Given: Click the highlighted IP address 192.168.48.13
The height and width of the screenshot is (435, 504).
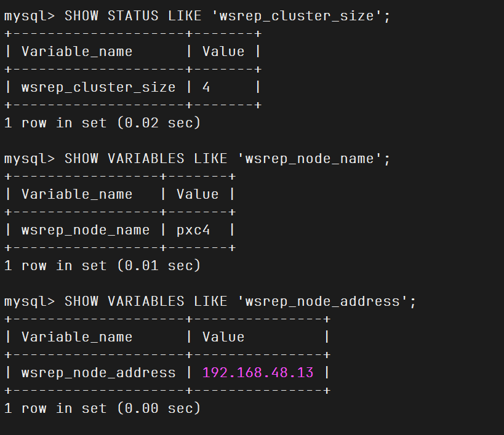Looking at the screenshot, I should tap(258, 373).
